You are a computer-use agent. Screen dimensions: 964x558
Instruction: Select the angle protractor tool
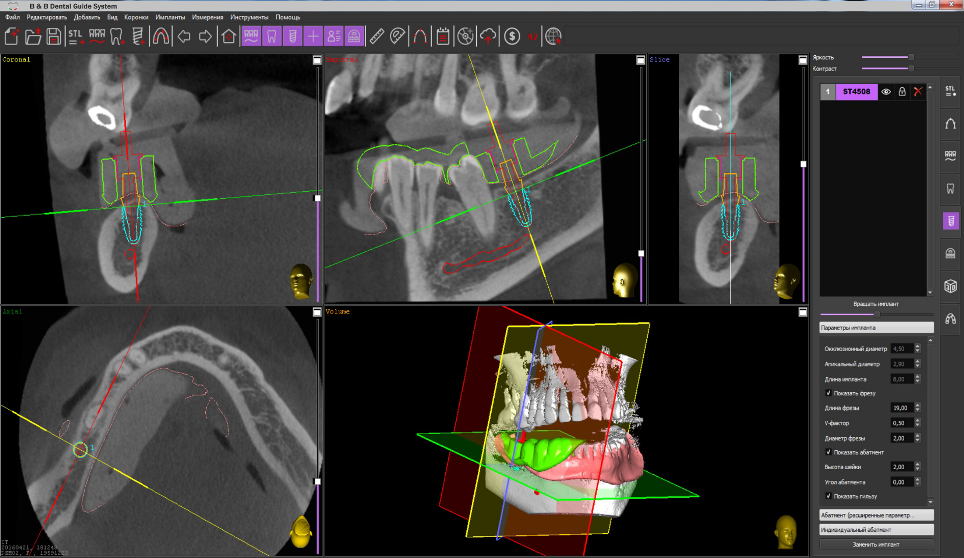coord(398,36)
